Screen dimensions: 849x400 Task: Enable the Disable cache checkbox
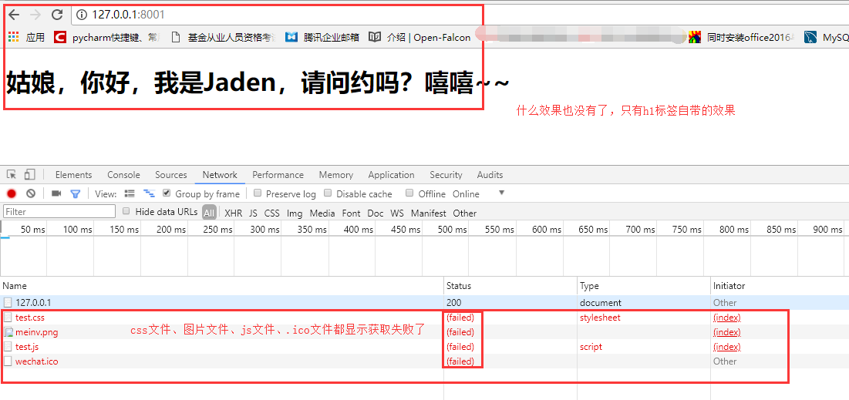tap(328, 193)
